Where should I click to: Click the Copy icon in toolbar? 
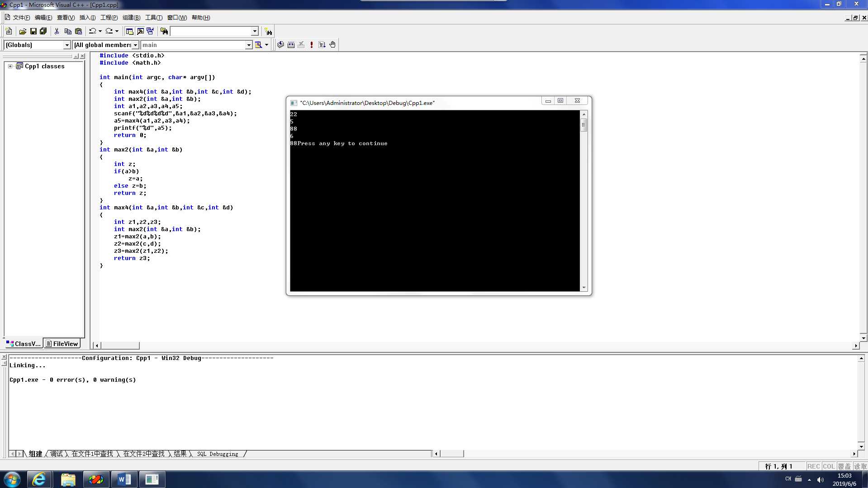(68, 31)
